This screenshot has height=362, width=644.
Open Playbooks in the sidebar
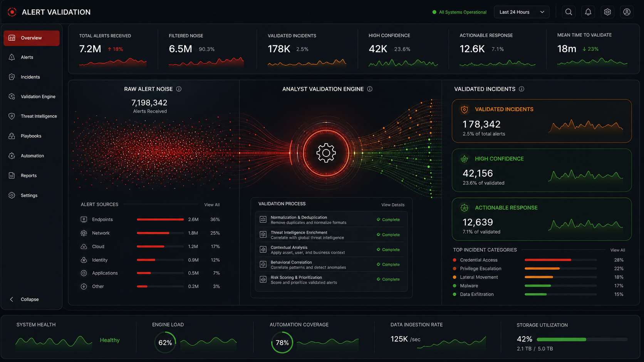tap(32, 136)
